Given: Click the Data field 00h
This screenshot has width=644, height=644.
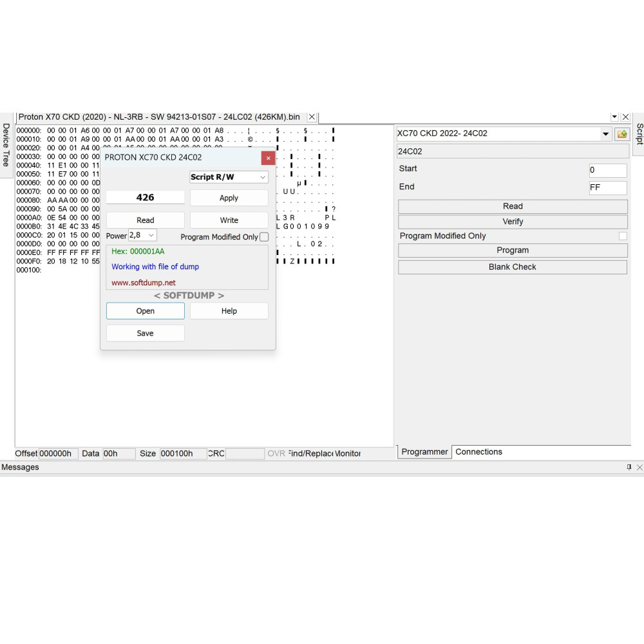Looking at the screenshot, I should 118,454.
